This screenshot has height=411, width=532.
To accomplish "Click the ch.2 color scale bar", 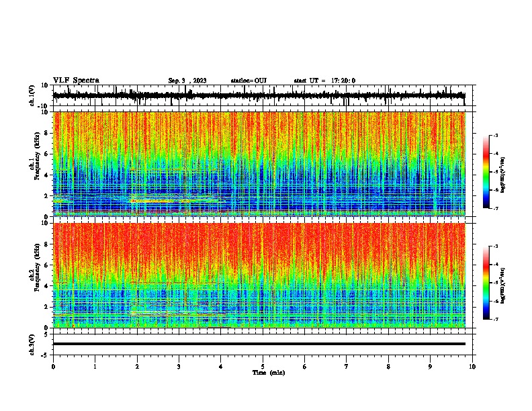I will click(x=486, y=283).
